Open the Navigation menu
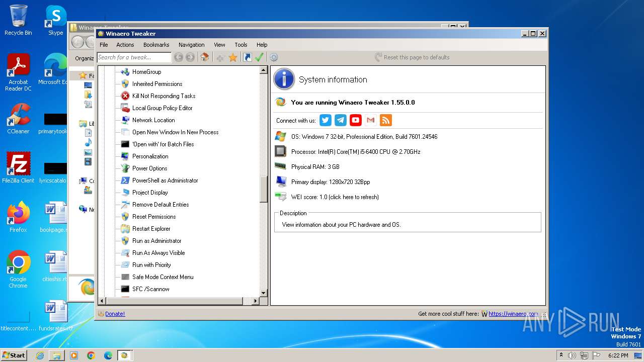The width and height of the screenshot is (644, 362). point(192,45)
